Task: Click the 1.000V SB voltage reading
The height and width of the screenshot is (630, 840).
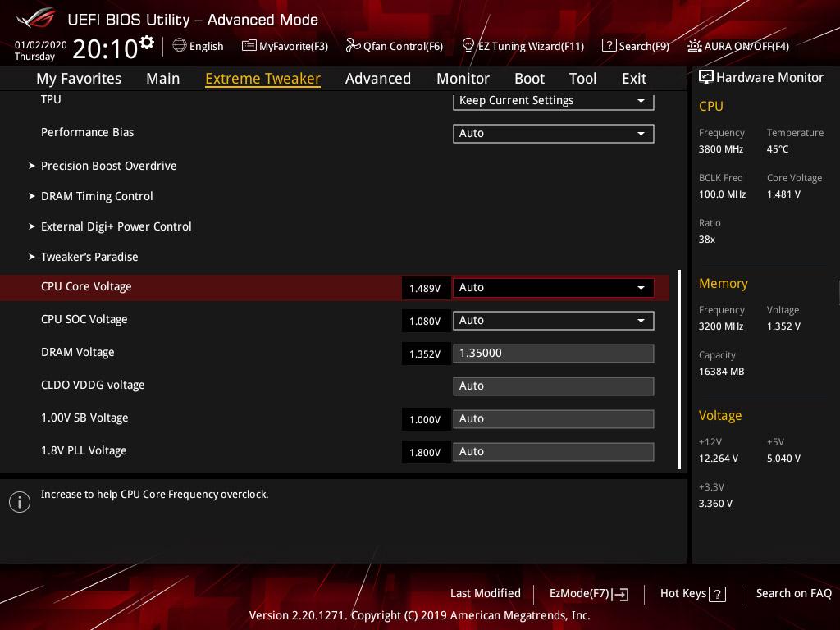Action: (426, 419)
